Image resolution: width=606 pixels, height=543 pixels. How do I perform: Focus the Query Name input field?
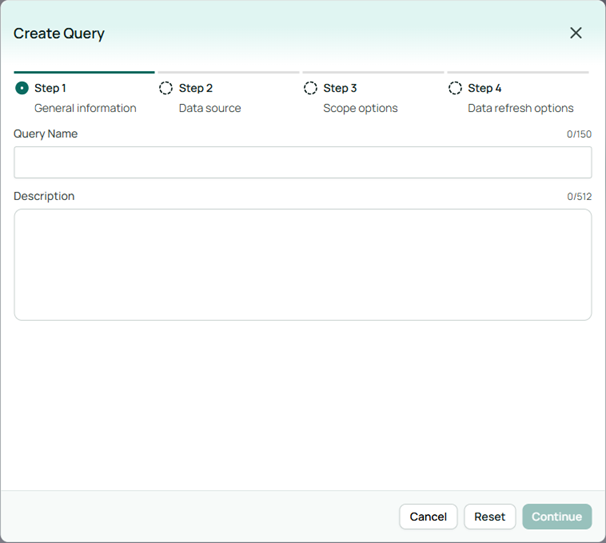(303, 162)
